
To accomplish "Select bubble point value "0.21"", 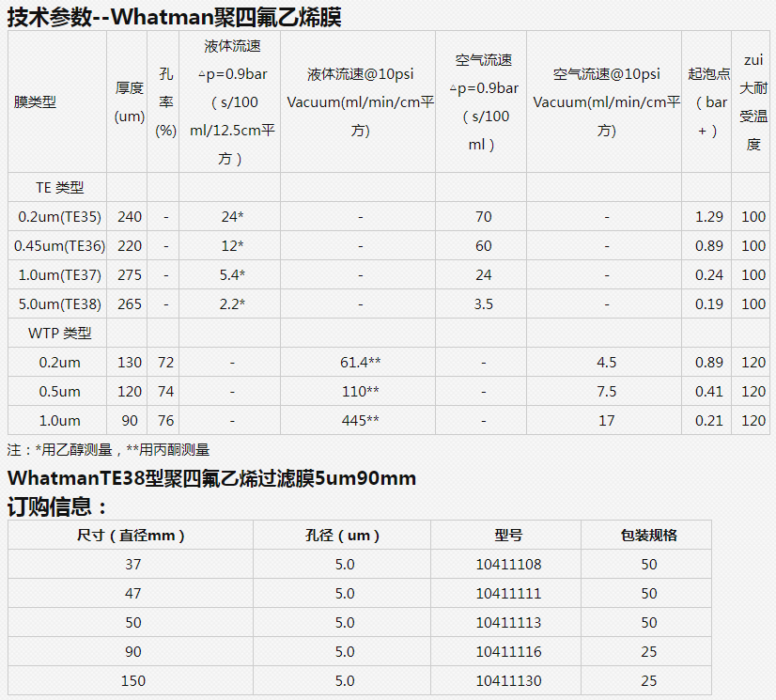I will 708,421.
